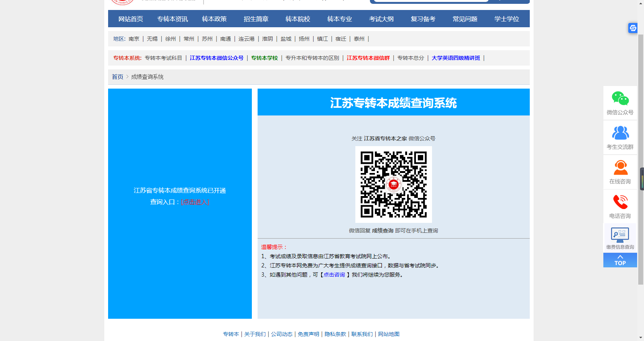Open the 考试大纲 menu item
Image resolution: width=644 pixels, height=341 pixels.
[381, 19]
